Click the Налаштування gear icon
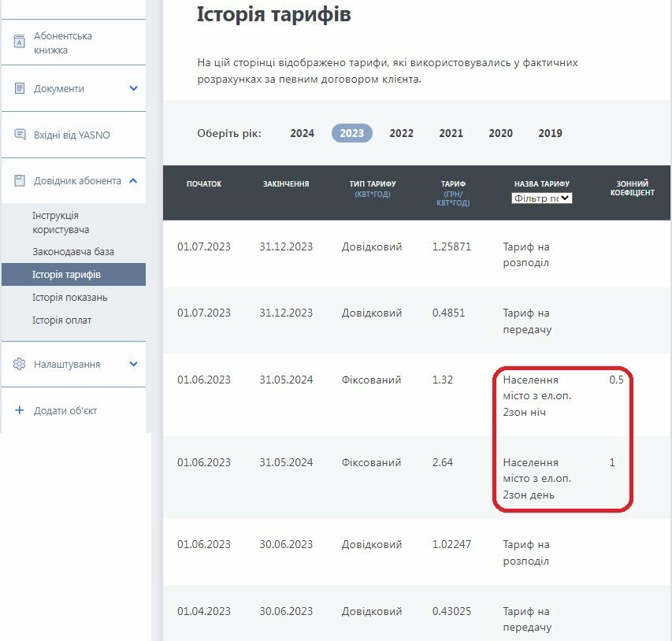This screenshot has width=672, height=641. [19, 364]
